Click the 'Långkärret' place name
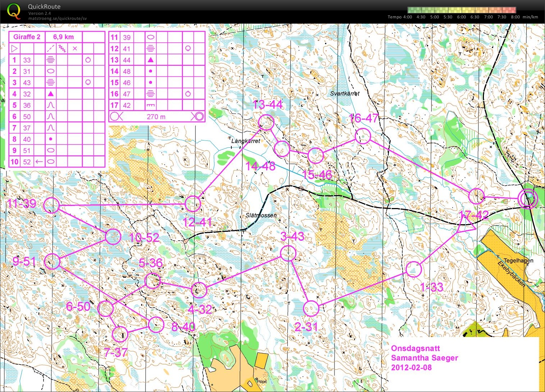Viewport: 545px width, 392px height. (x=245, y=141)
